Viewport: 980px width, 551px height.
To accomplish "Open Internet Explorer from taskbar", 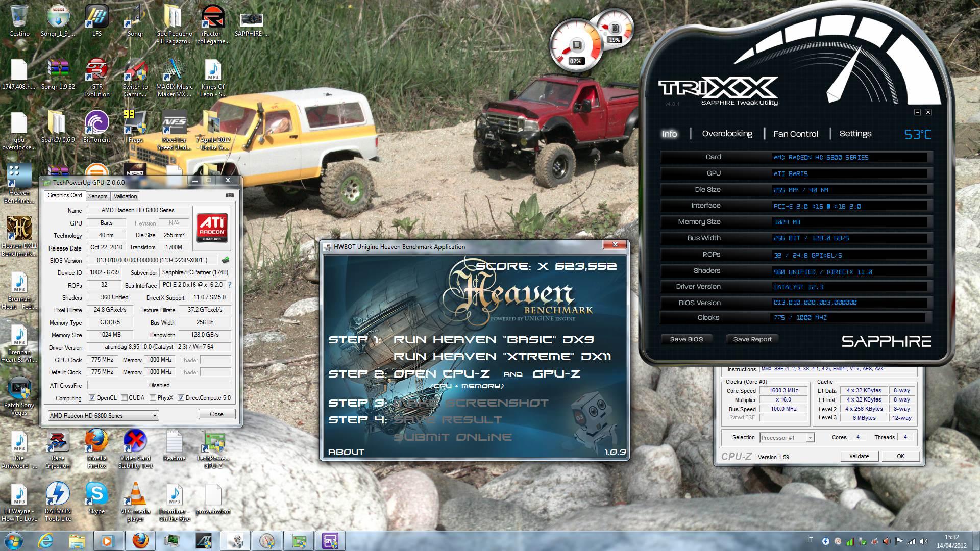I will (46, 540).
